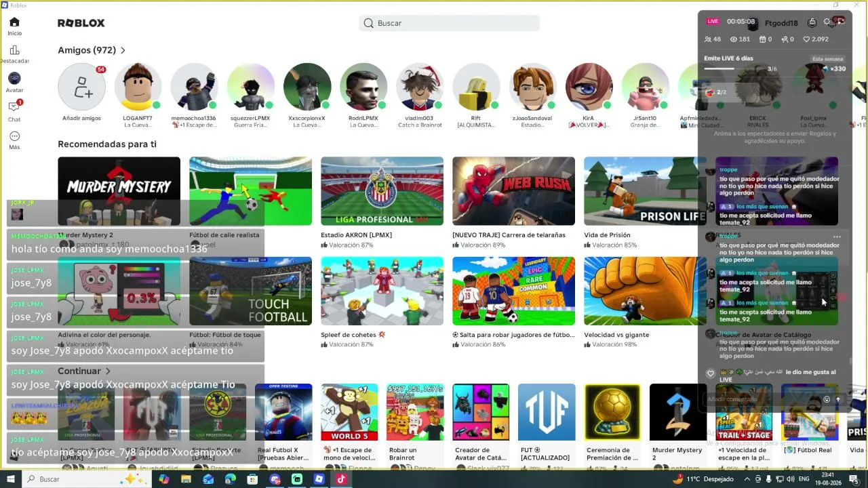868x488 pixels.
Task: Expand the Amigos (972) list chevron
Action: pos(123,50)
